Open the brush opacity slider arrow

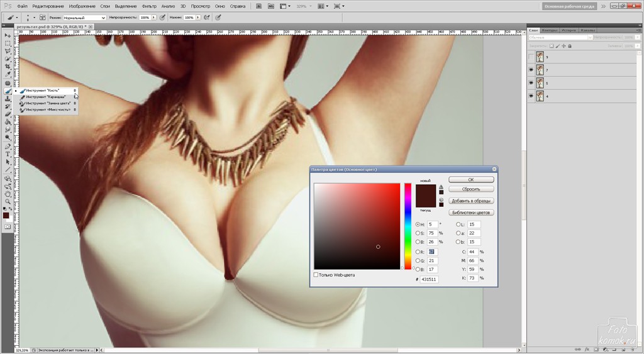click(153, 18)
